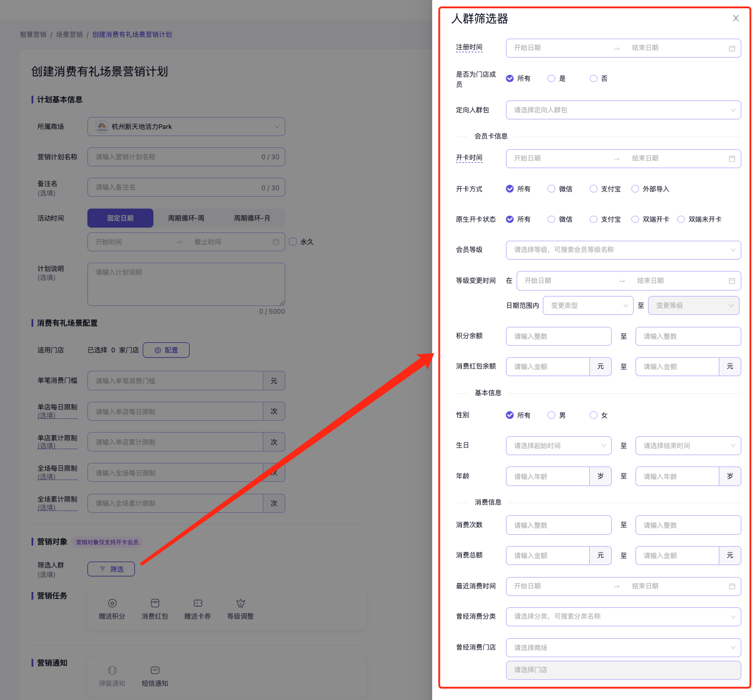The height and width of the screenshot is (700, 755).
Task: Click the 配置 store button
Action: pos(166,350)
